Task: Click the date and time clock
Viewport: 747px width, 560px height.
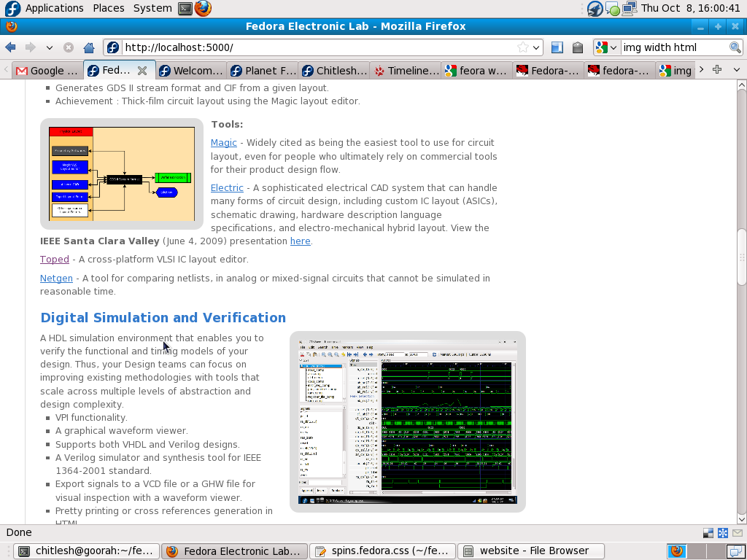Action: (x=690, y=8)
